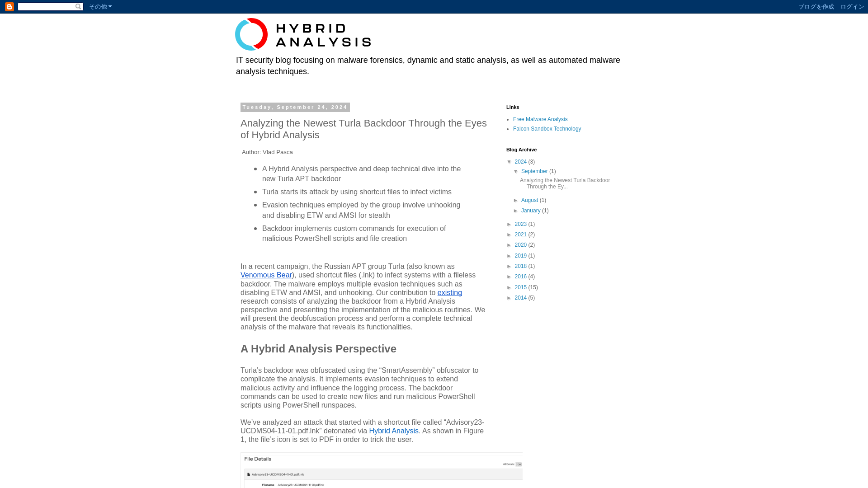This screenshot has width=868, height=488.
Task: Click the search magnifier icon
Action: click(78, 7)
